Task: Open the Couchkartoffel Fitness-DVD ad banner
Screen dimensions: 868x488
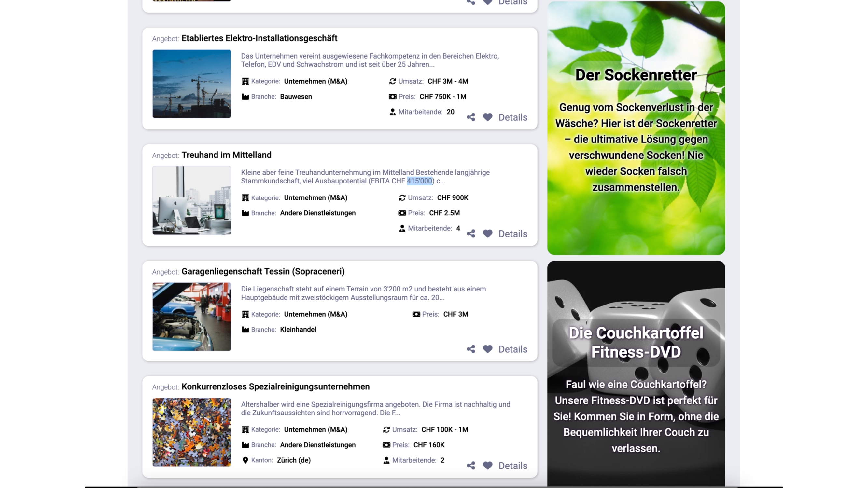Action: tap(636, 374)
